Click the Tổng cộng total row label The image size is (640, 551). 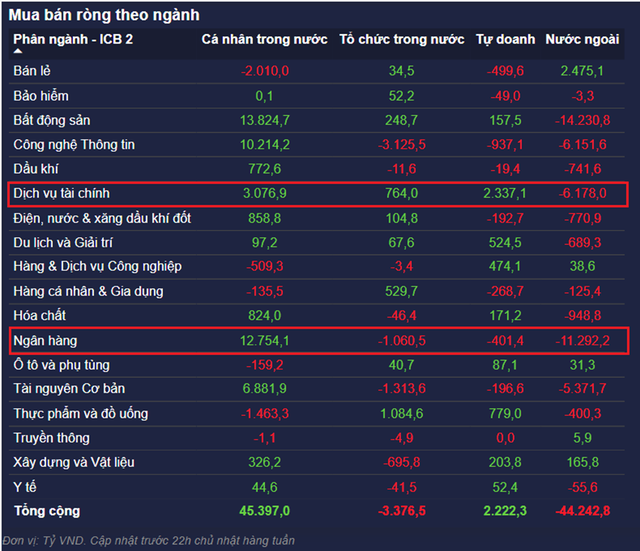tap(46, 512)
